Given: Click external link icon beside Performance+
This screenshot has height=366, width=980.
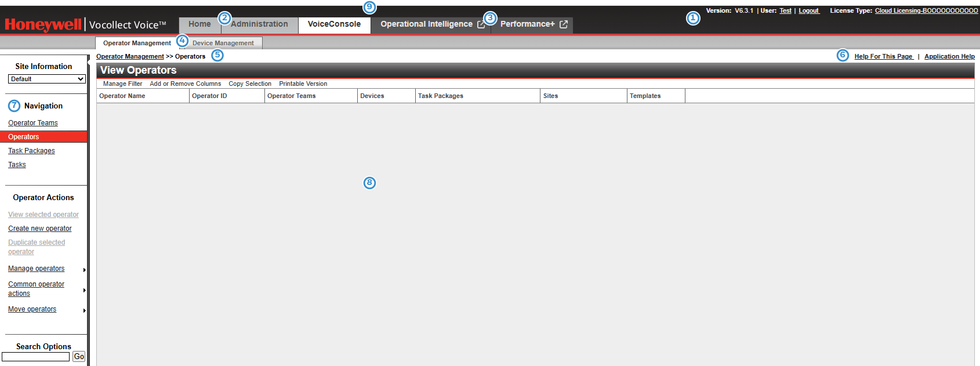Looking at the screenshot, I should (563, 24).
